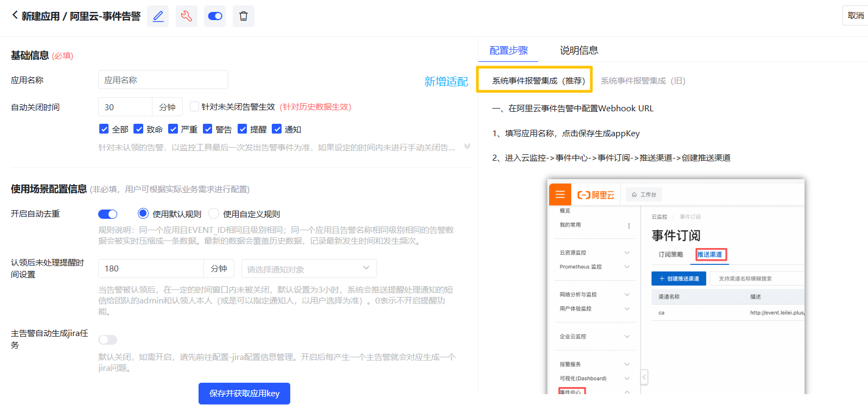
Task: Click 保存并获取应用key button
Action: coord(244,394)
